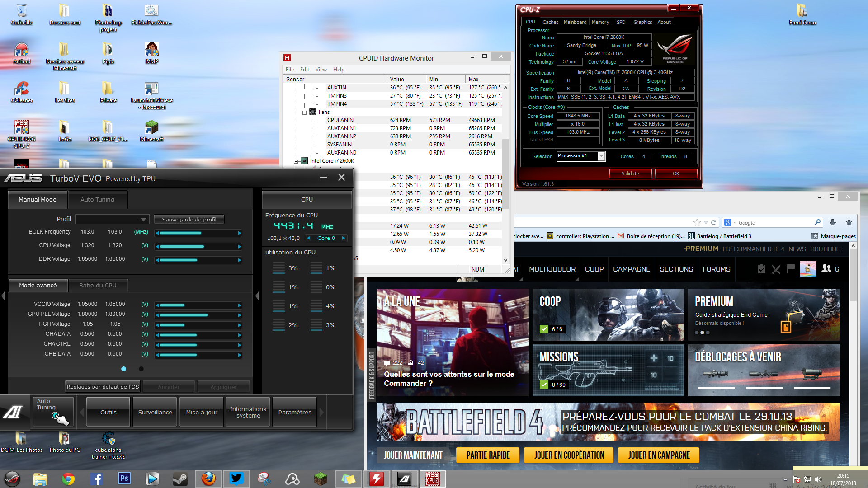Click the Battlelog assignments clipboard icon
Image resolution: width=868 pixels, height=488 pixels.
point(762,269)
